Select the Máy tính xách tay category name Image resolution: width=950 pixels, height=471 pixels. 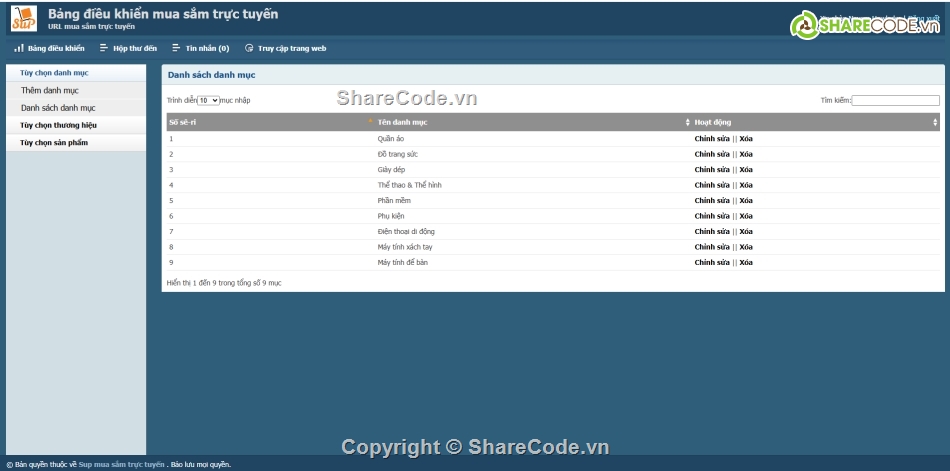tap(405, 247)
